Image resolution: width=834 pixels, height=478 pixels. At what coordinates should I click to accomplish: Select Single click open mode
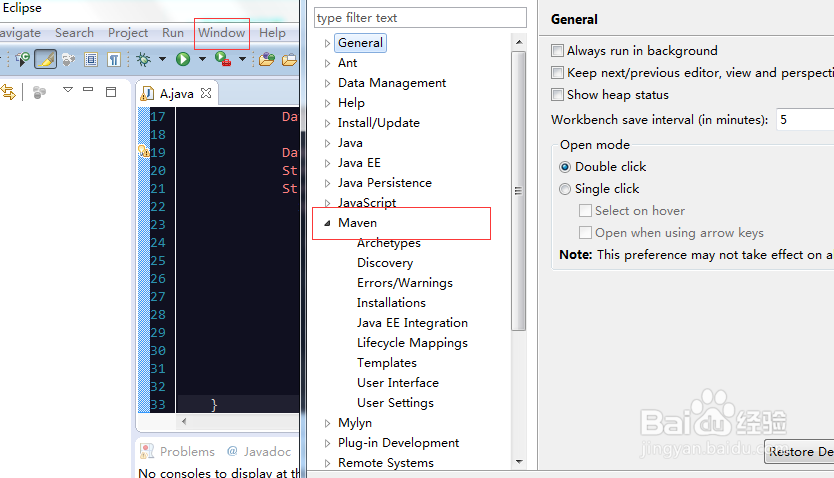(x=565, y=189)
